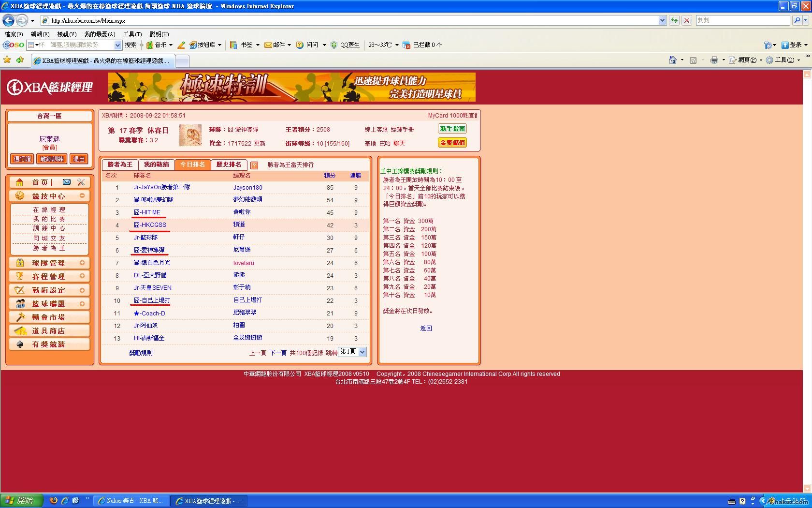Click the 在線經理 sidebar item

pos(49,210)
